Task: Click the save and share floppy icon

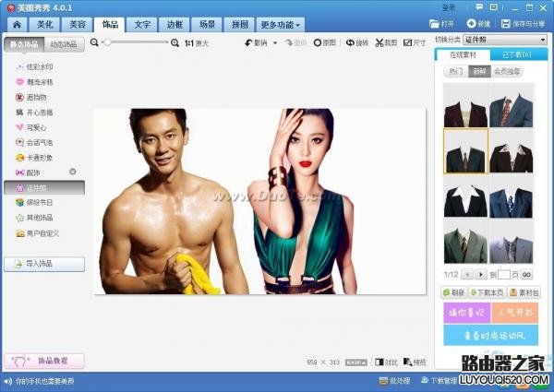Action: [x=506, y=24]
